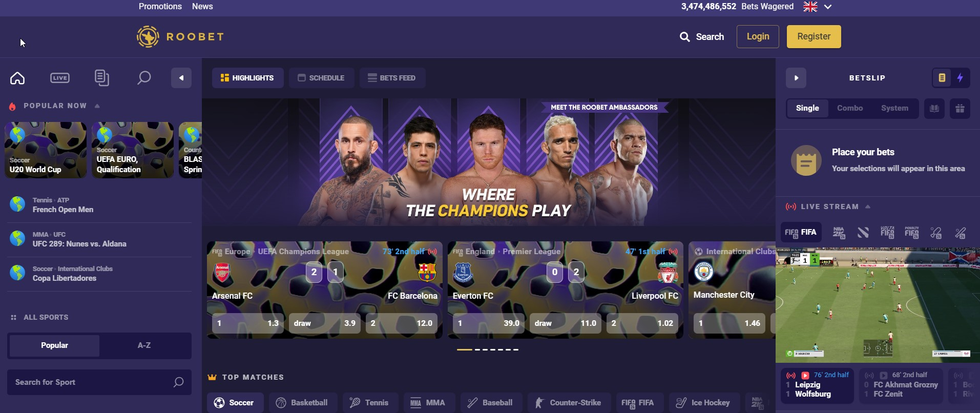Switch all sports list to A-Z
The width and height of the screenshot is (980, 413).
(144, 345)
